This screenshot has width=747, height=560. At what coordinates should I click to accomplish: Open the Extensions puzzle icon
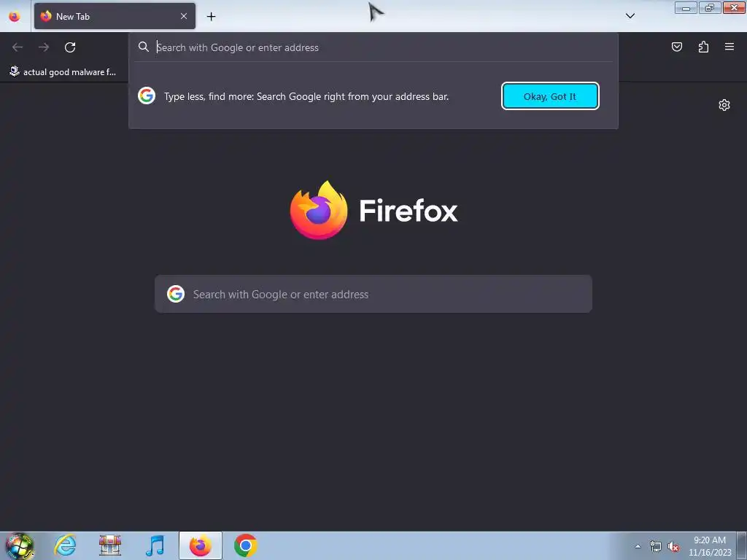tap(703, 47)
